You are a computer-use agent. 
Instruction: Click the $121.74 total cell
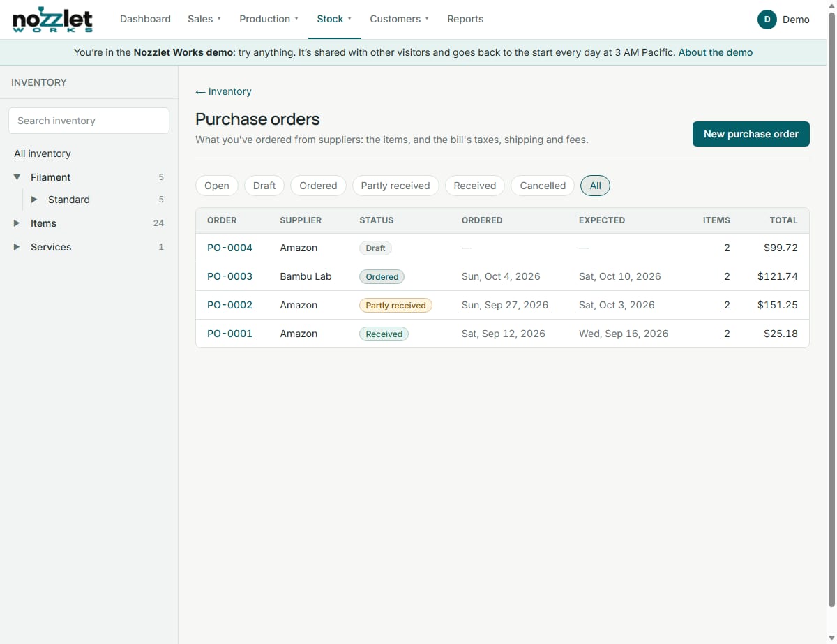[778, 276]
